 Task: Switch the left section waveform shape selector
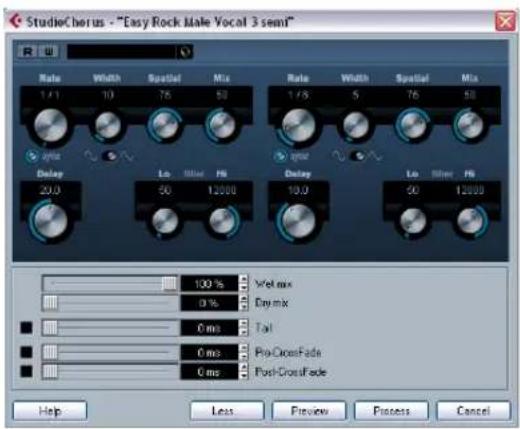click(109, 156)
